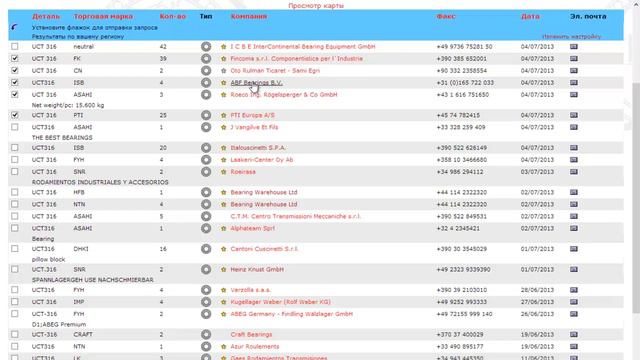
Task: Click the email icon for I C B E InterContinental row
Action: click(x=573, y=47)
